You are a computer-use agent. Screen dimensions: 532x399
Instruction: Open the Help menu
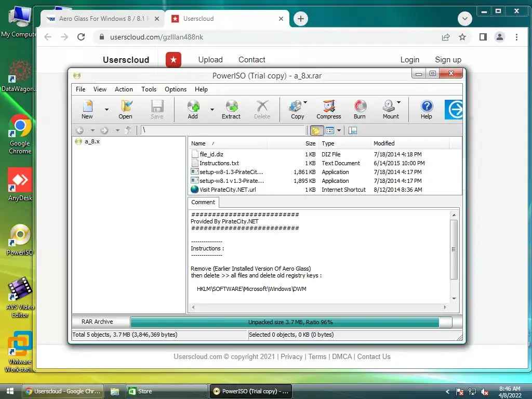201,89
